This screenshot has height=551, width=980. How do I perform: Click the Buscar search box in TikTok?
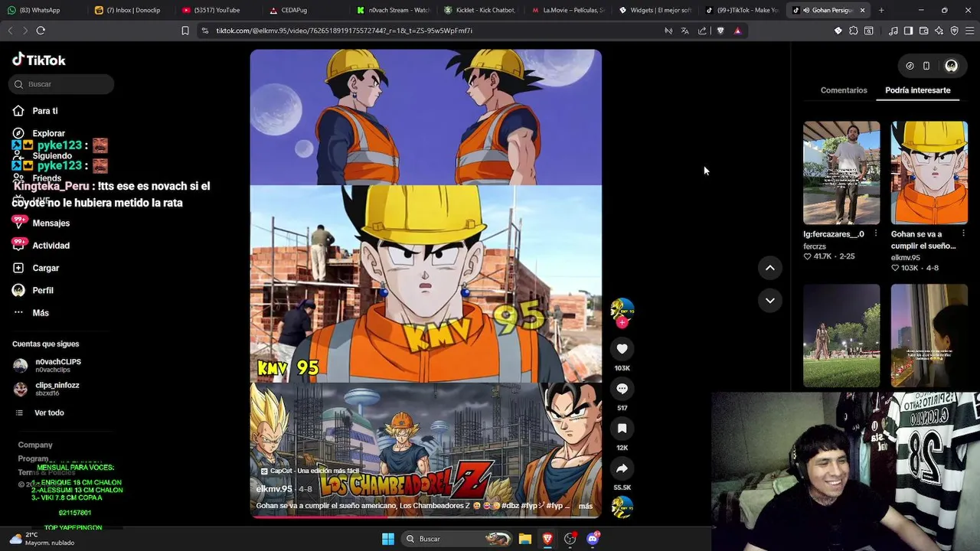(x=61, y=84)
